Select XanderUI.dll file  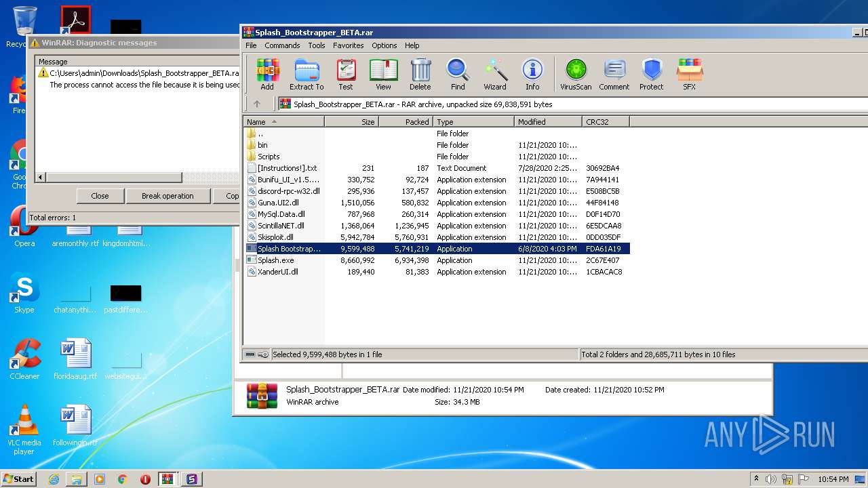437,272
